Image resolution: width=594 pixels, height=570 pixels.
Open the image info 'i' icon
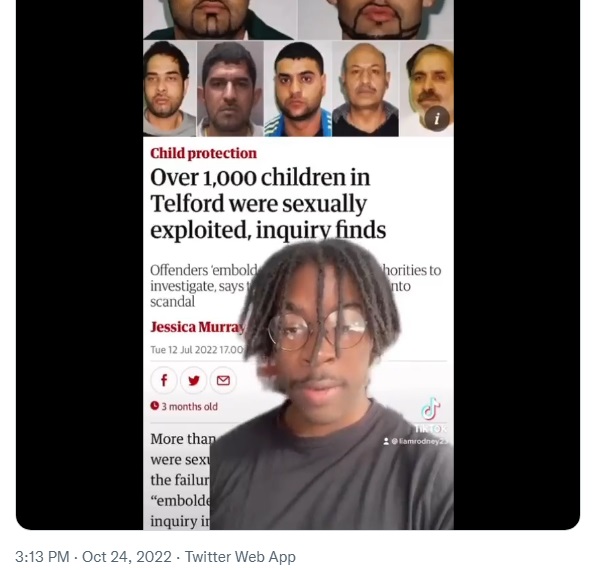[437, 119]
